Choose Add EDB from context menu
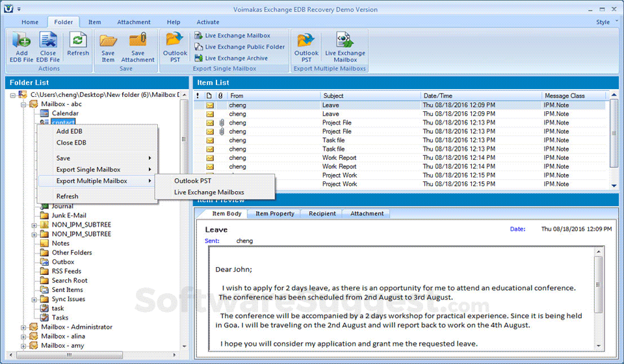This screenshot has height=364, width=624. coord(97,131)
